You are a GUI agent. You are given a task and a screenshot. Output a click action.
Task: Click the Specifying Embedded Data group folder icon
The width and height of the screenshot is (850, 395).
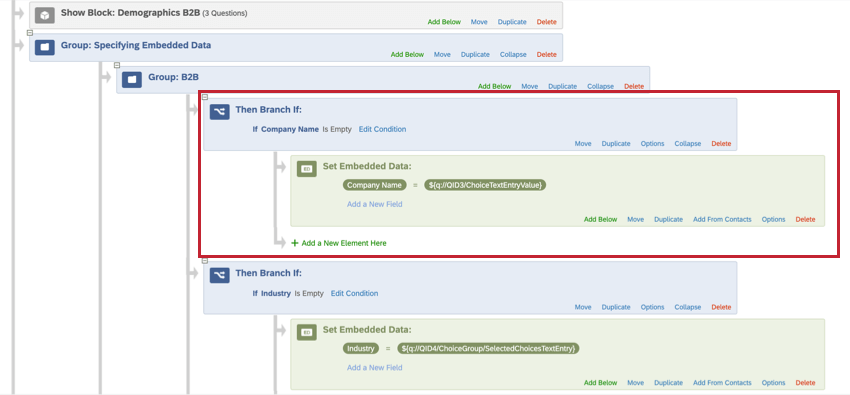click(45, 47)
